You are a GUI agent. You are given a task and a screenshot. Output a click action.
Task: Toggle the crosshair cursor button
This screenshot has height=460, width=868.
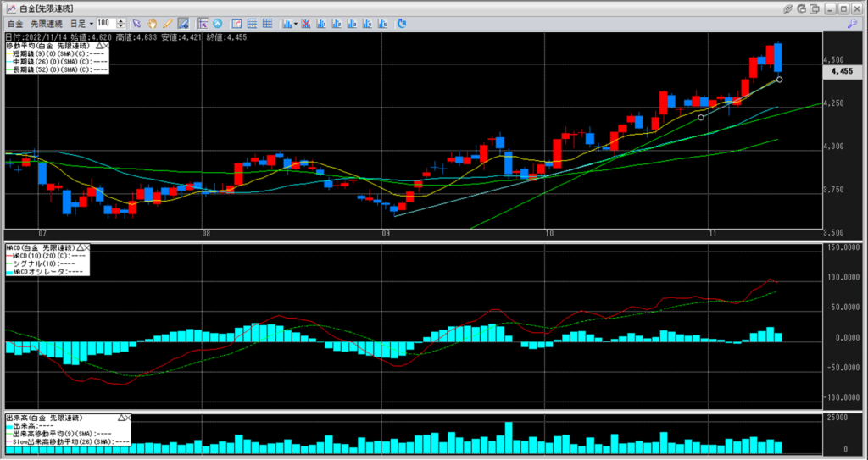click(x=203, y=23)
